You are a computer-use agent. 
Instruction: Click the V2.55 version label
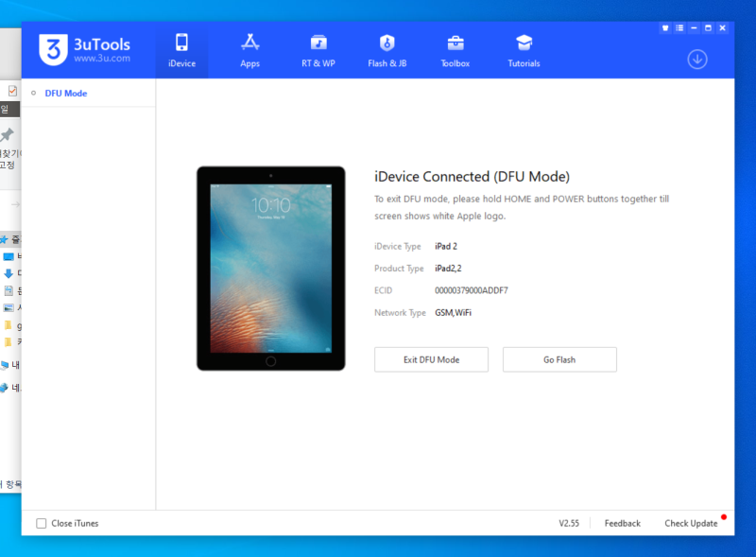[569, 522]
